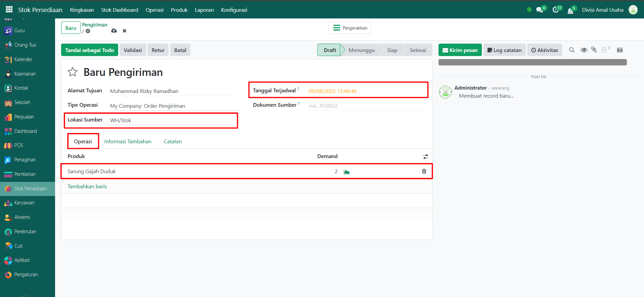Image resolution: width=644 pixels, height=297 pixels.
Task: Open the Tipe Operasi dropdown field
Action: (174, 106)
